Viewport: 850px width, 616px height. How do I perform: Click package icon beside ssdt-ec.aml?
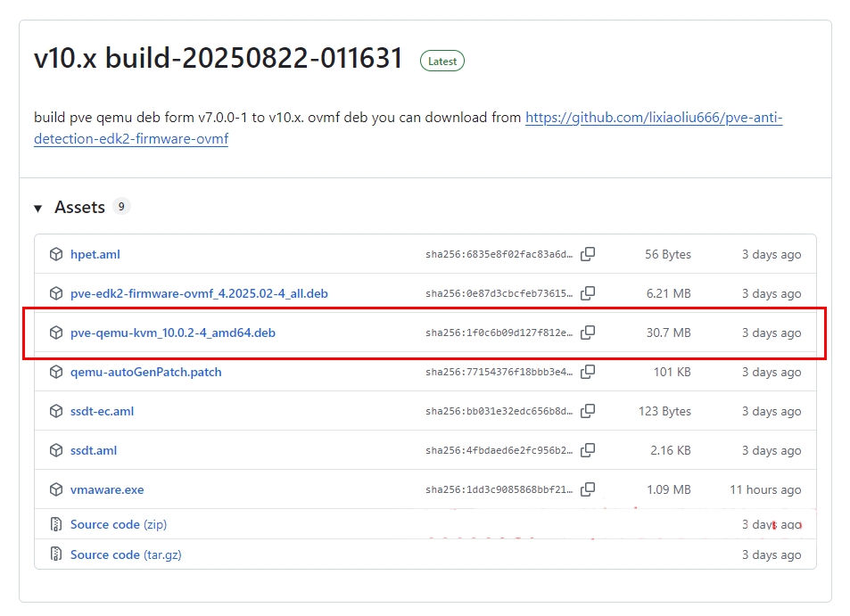(x=56, y=411)
